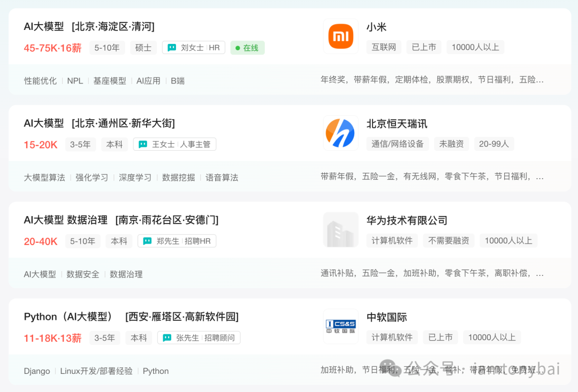Open company name 北京恒天瑞讯

point(397,124)
